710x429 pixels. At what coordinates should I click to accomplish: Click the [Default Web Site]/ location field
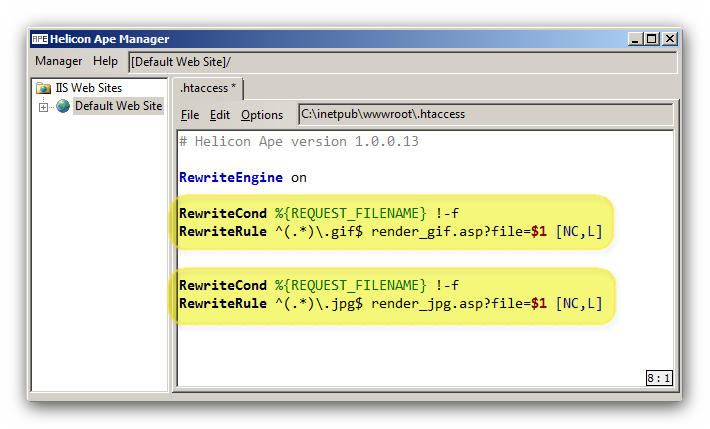402,62
